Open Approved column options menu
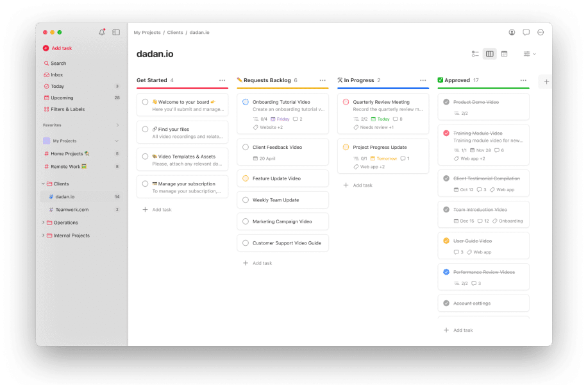588x385 pixels. [x=523, y=80]
